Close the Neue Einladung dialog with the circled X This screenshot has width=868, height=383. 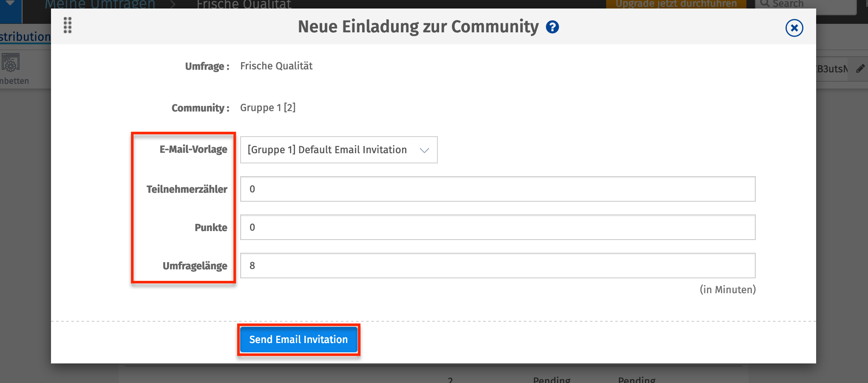794,28
